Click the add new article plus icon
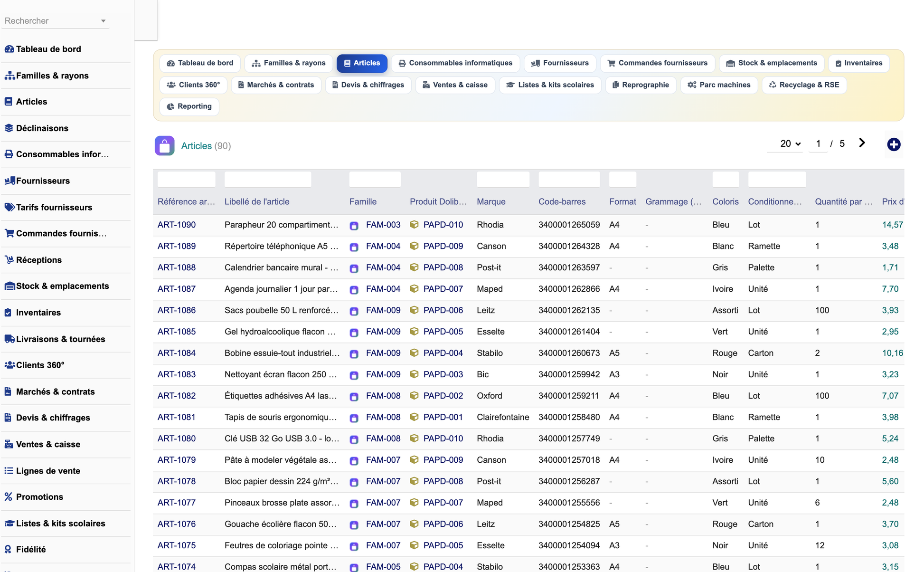The height and width of the screenshot is (572, 924). tap(894, 144)
